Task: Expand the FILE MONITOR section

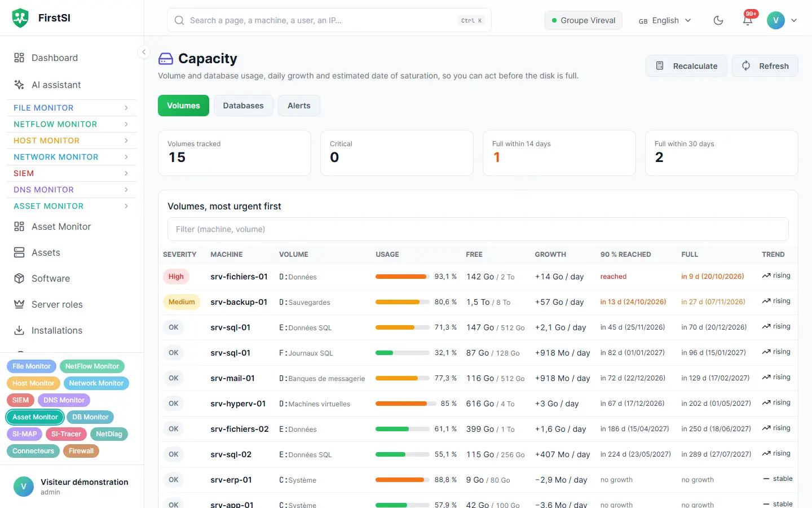Action: [x=72, y=108]
